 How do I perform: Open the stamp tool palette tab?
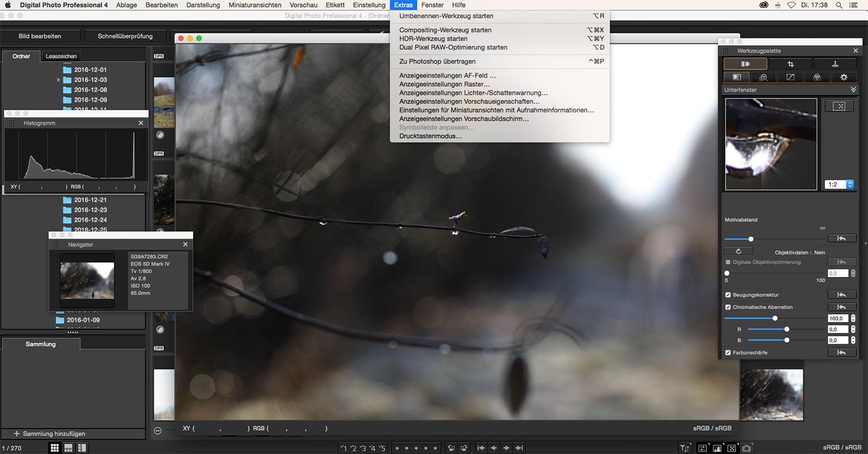tap(834, 64)
